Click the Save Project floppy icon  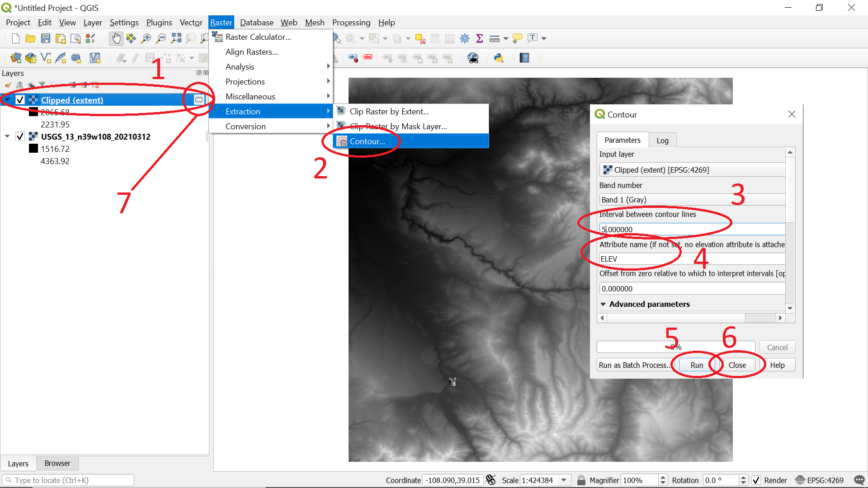[x=45, y=38]
